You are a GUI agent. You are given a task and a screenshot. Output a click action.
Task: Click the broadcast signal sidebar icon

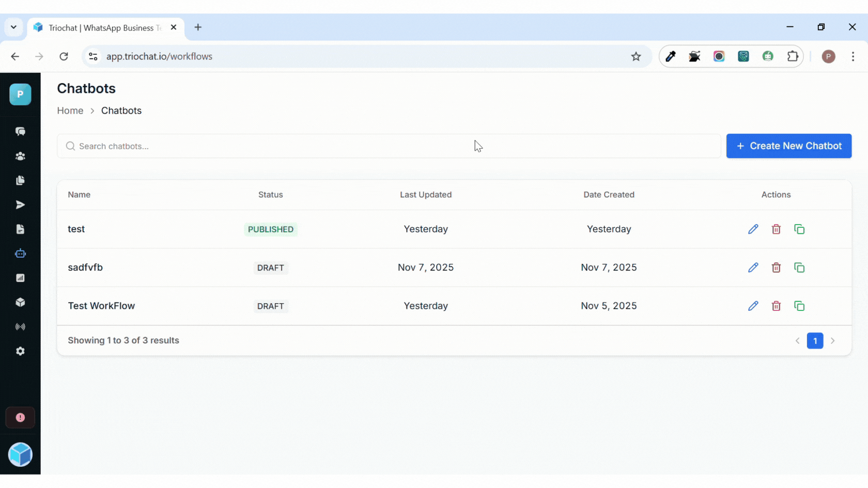click(x=20, y=326)
